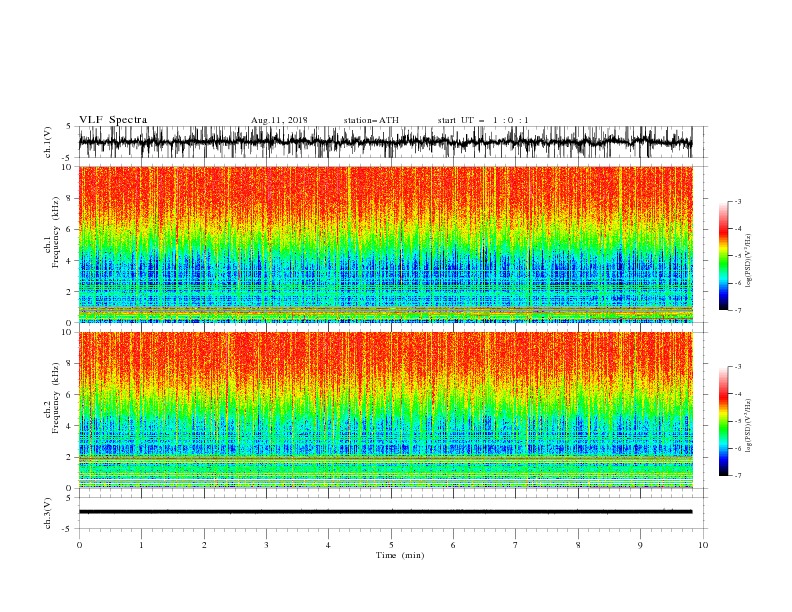Click the -5 label on ch.1 color bar
792x612 pixels.
click(738, 256)
